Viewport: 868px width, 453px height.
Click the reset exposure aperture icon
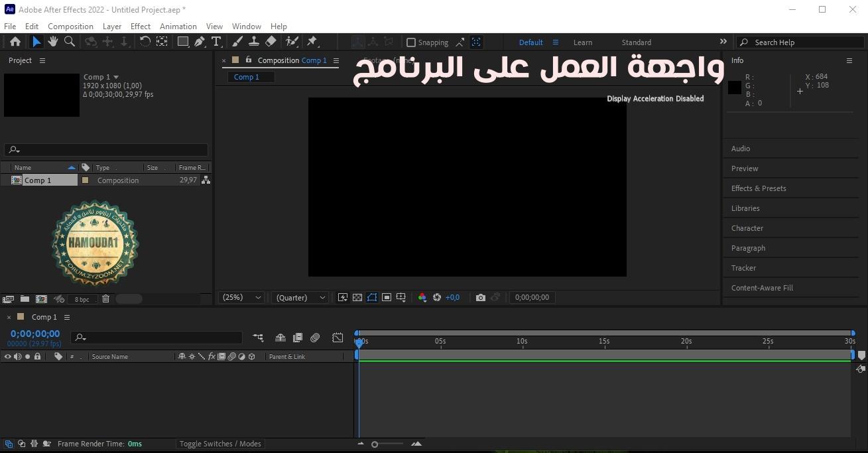(437, 297)
